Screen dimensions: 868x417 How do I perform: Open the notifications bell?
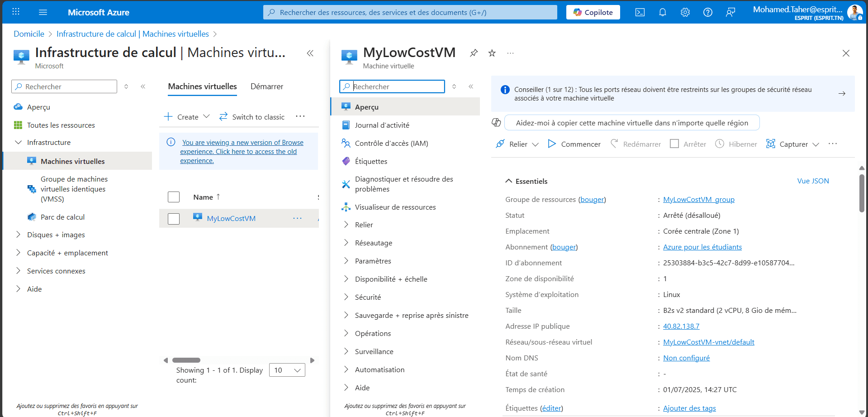click(x=663, y=12)
